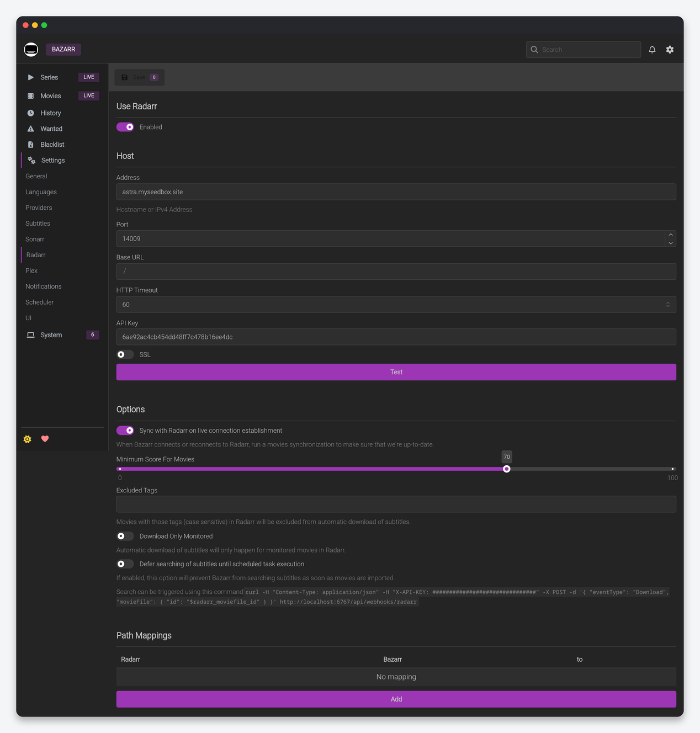
Task: Open Subtitles settings page
Action: (38, 224)
